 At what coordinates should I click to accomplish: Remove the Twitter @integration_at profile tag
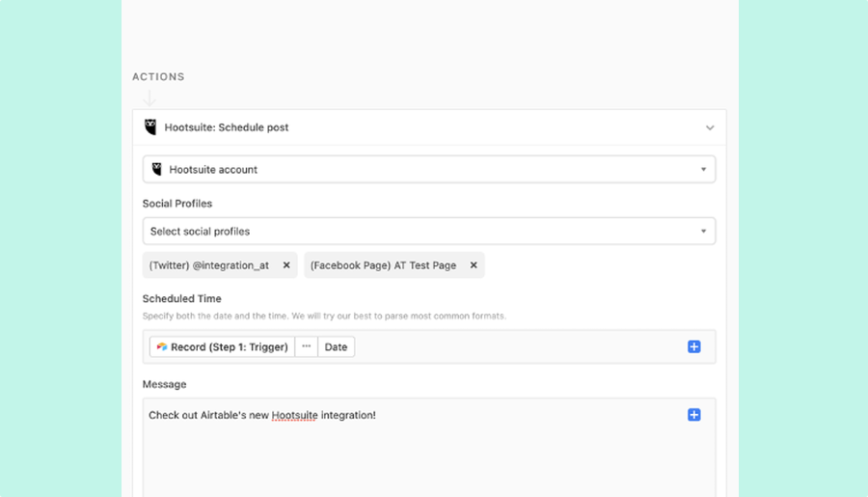[x=286, y=265]
